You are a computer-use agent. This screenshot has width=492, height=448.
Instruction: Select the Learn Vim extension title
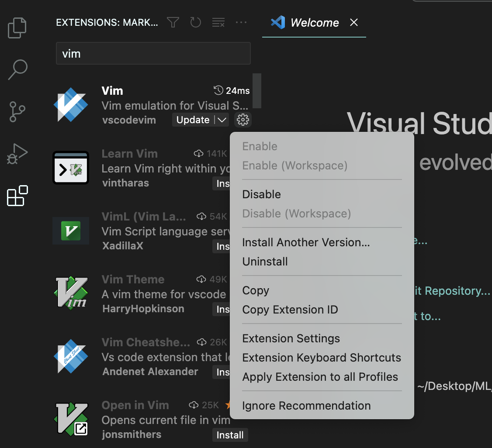click(130, 154)
